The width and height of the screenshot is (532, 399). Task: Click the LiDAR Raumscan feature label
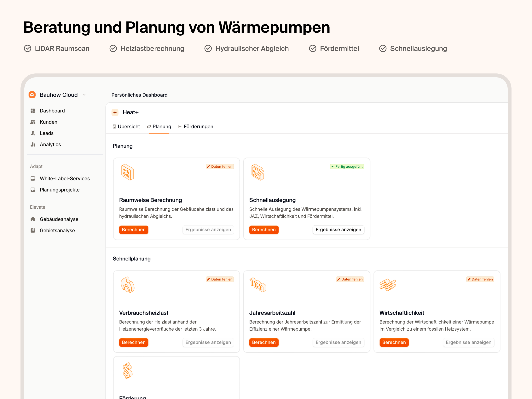[62, 49]
